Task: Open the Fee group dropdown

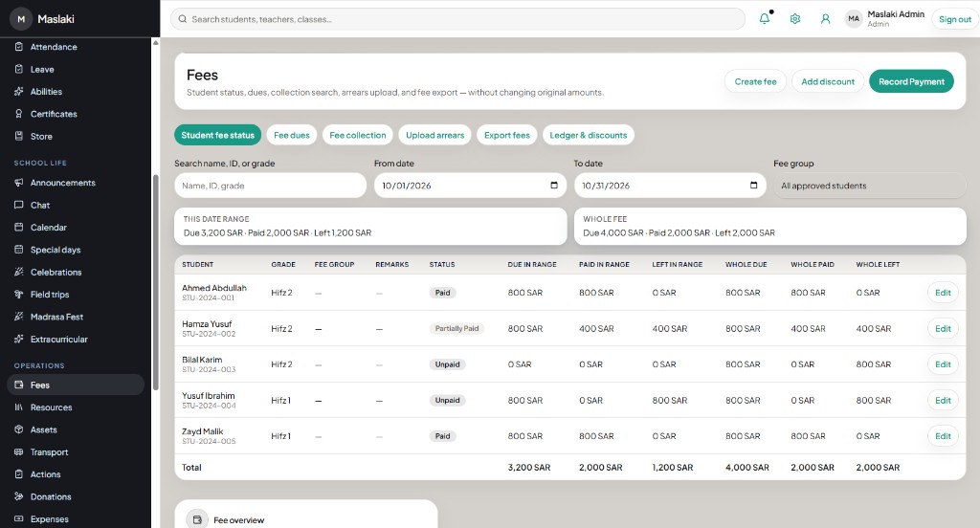Action: click(869, 186)
